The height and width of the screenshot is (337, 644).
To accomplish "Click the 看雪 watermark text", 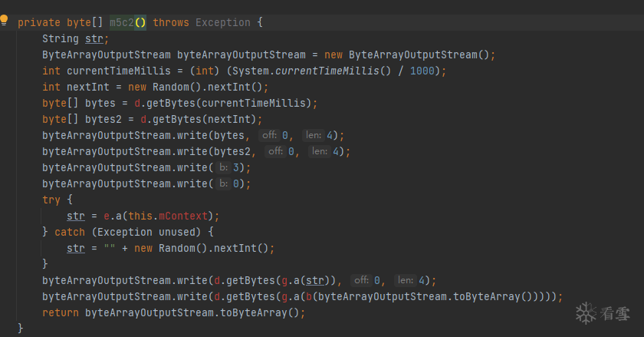I will (x=616, y=313).
